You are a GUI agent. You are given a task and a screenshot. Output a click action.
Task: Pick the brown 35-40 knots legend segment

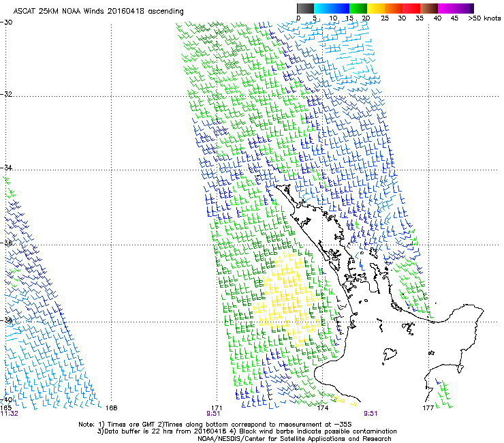pos(429,8)
